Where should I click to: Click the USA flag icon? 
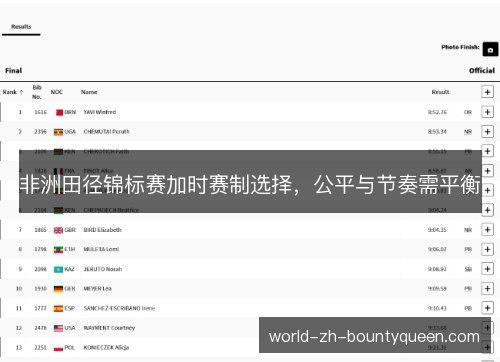pos(58,328)
